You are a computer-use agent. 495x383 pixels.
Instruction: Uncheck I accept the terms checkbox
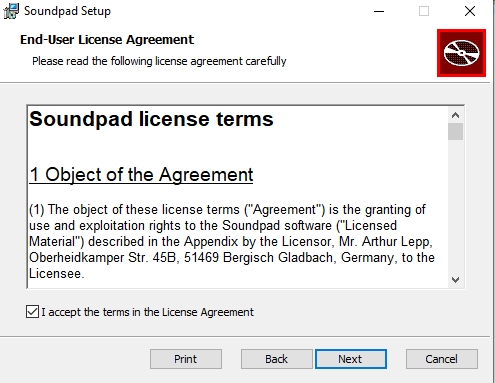32,312
